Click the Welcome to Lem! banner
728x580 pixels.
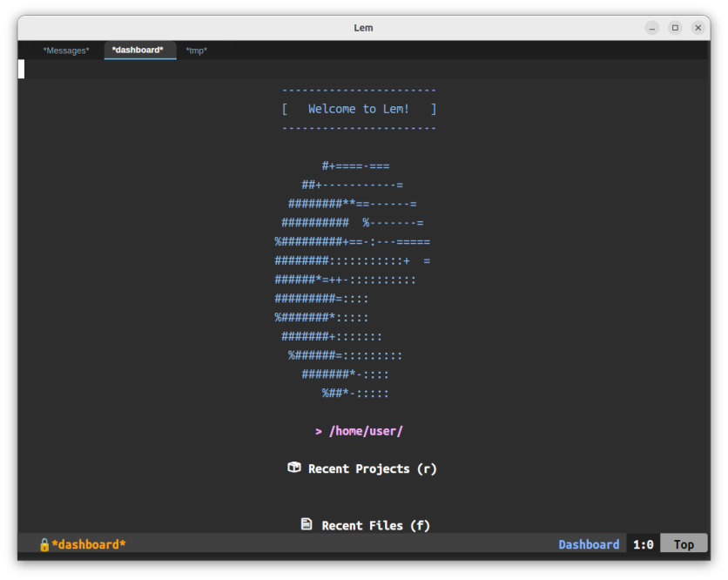[x=359, y=109]
